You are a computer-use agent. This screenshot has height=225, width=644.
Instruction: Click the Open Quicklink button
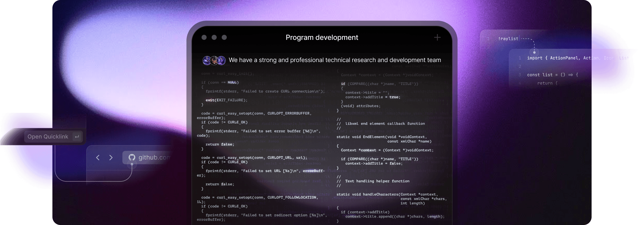tap(53, 136)
